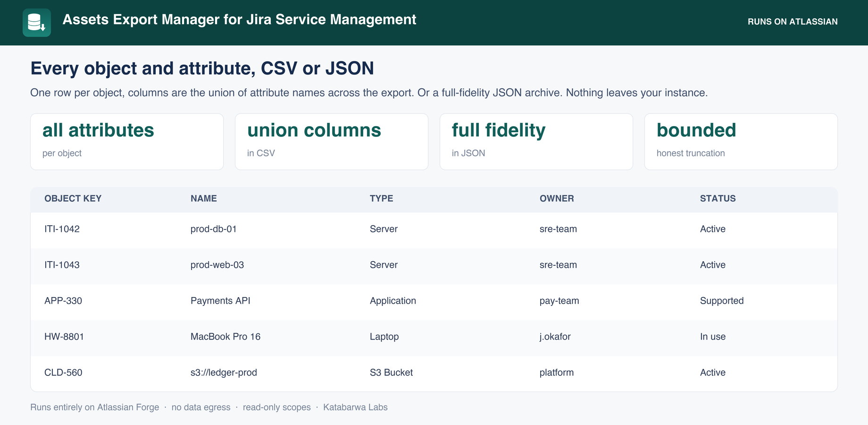Click the Server type for ITI-1042
Image resolution: width=868 pixels, height=425 pixels.
click(384, 229)
